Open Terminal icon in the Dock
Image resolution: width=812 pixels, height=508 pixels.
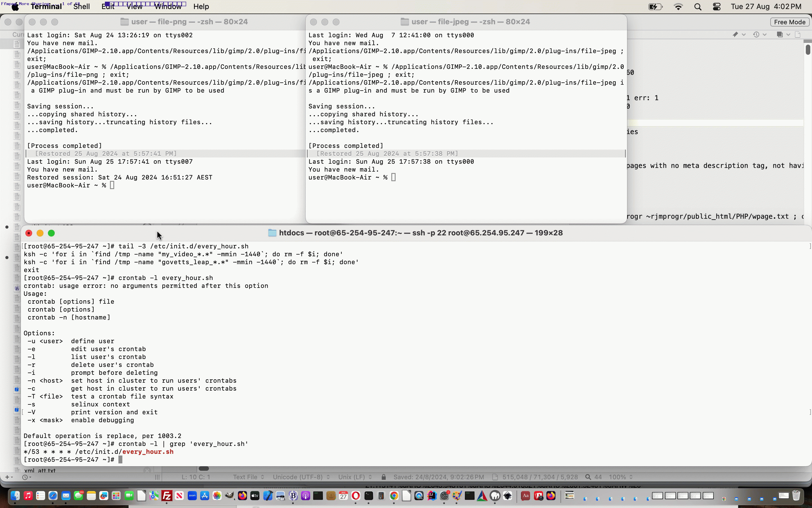pos(369,496)
